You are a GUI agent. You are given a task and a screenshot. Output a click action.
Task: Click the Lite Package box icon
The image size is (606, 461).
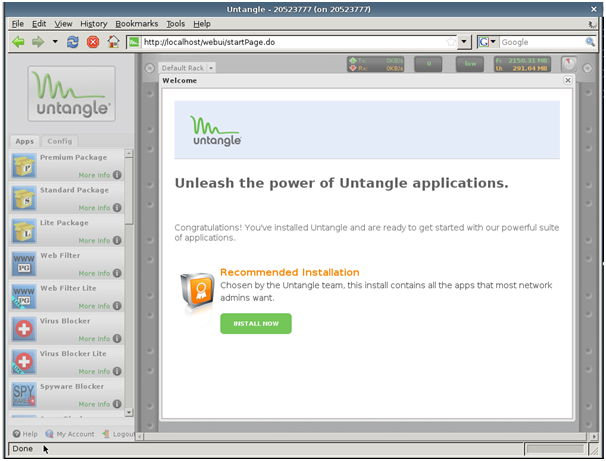pos(24,231)
